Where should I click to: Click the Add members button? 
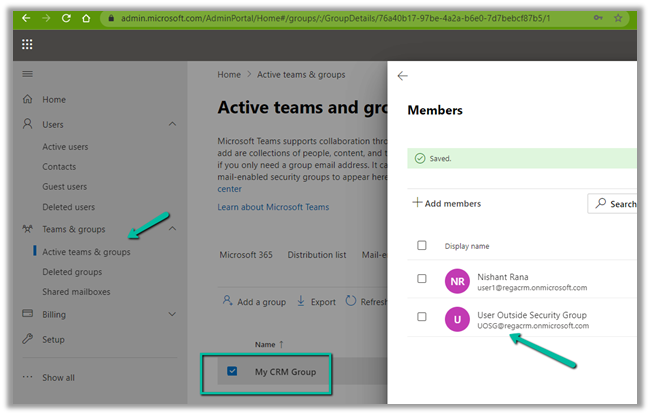[446, 203]
